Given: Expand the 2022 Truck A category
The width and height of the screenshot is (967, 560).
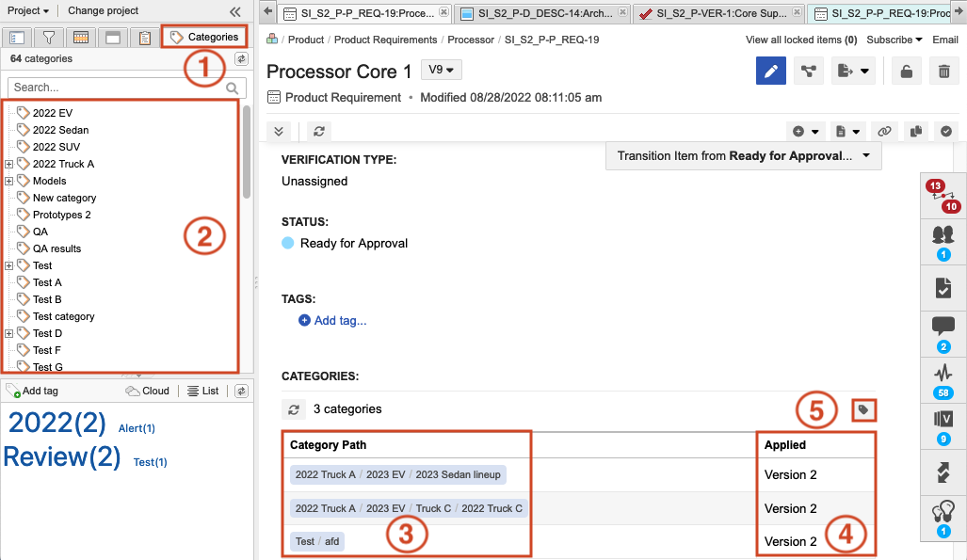Looking at the screenshot, I should 9,164.
